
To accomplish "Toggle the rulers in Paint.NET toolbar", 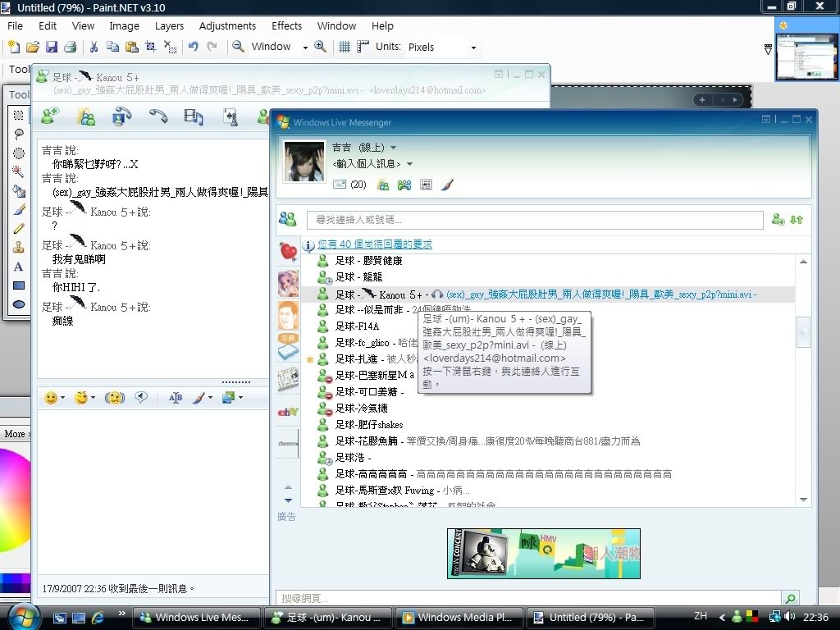I will pyautogui.click(x=363, y=47).
